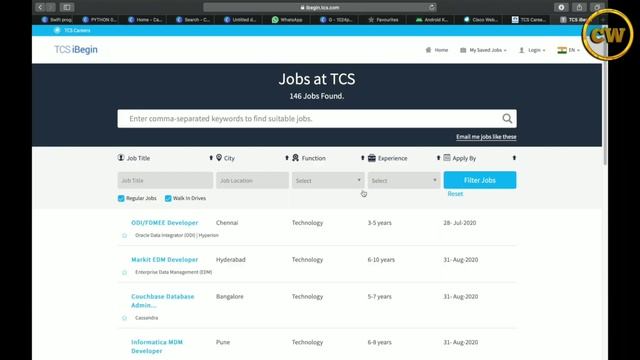Viewport: 640px width, 360px height.
Task: Toggle the Walk In Drives checkbox
Action: pyautogui.click(x=168, y=198)
